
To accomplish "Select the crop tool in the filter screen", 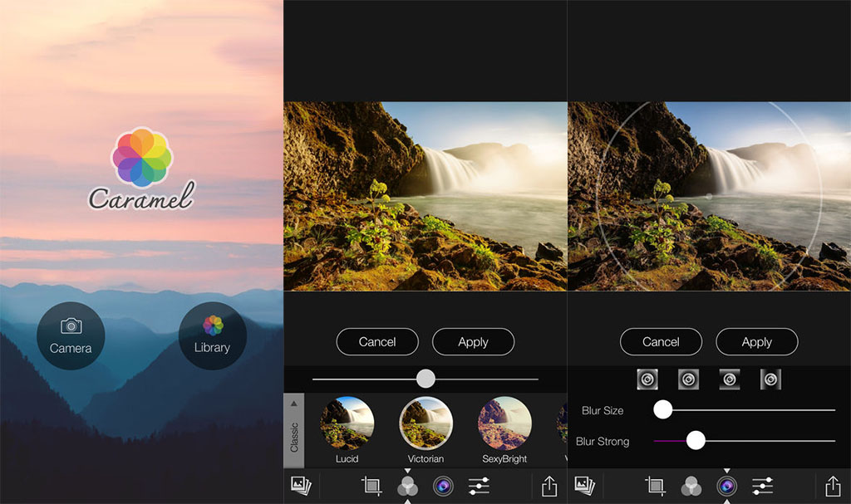I will (371, 487).
